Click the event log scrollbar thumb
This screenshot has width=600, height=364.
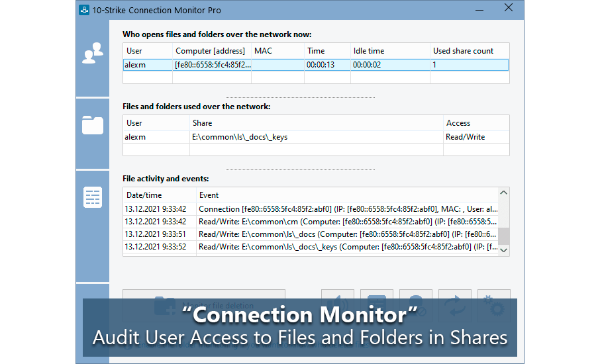pos(504,236)
